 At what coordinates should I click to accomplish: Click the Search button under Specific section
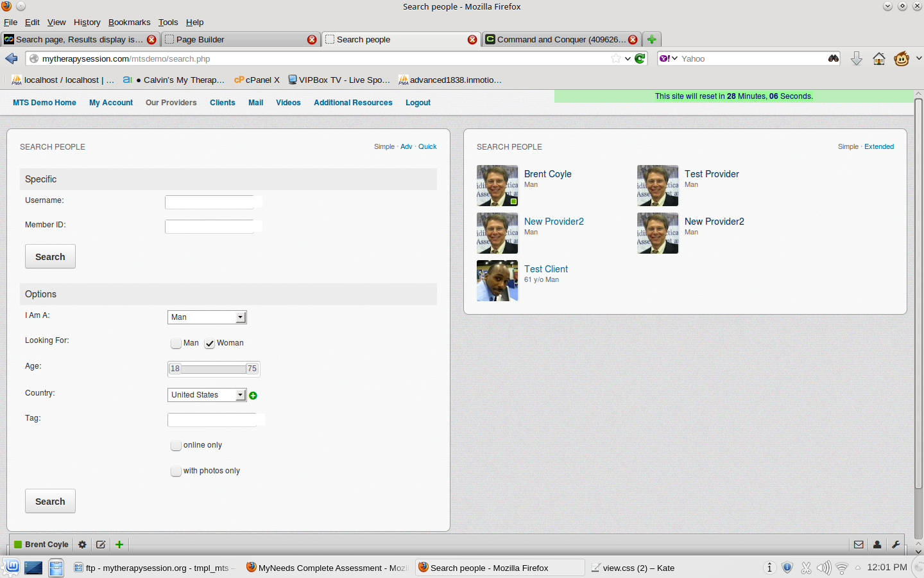pyautogui.click(x=50, y=257)
